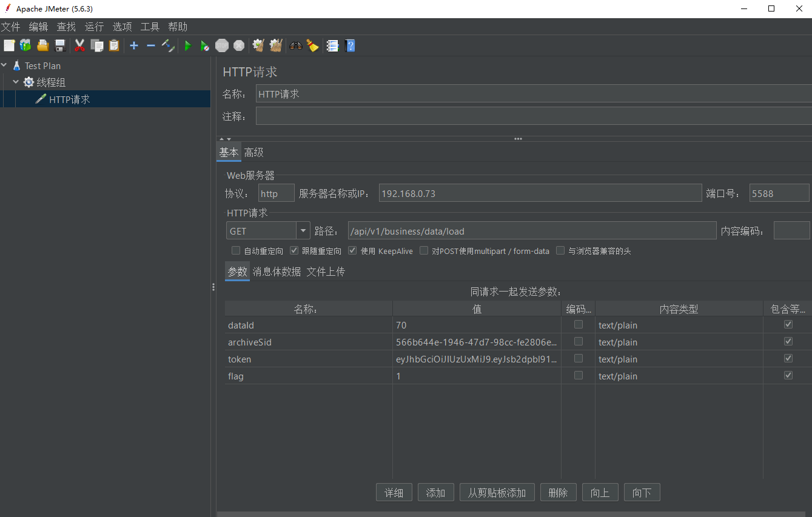The image size is (812, 517).
Task: Collapse all nodes with the minus icon
Action: pyautogui.click(x=151, y=45)
